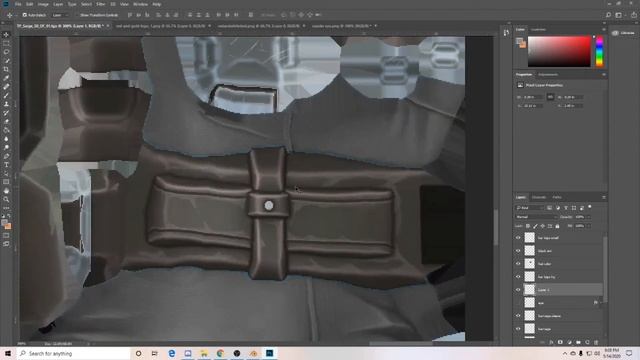Select the Move tool in the toolbox
Screen dimensions: 640x360
[x=6, y=35]
